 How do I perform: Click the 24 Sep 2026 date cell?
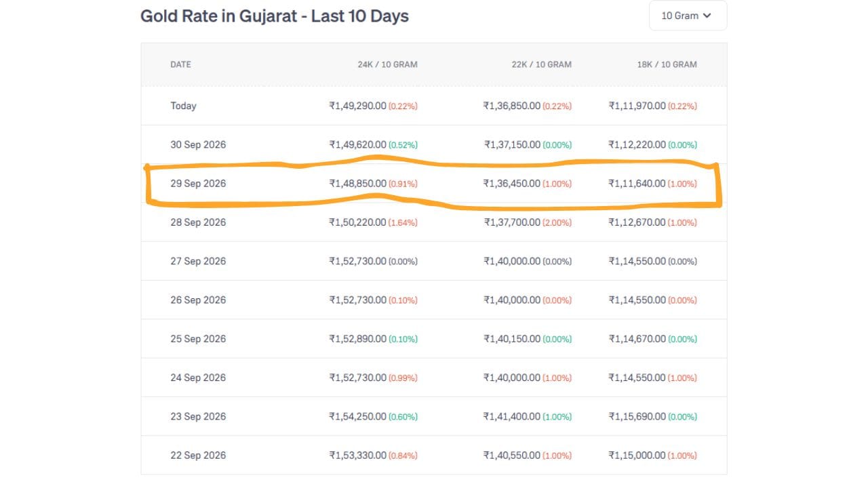[x=198, y=378]
